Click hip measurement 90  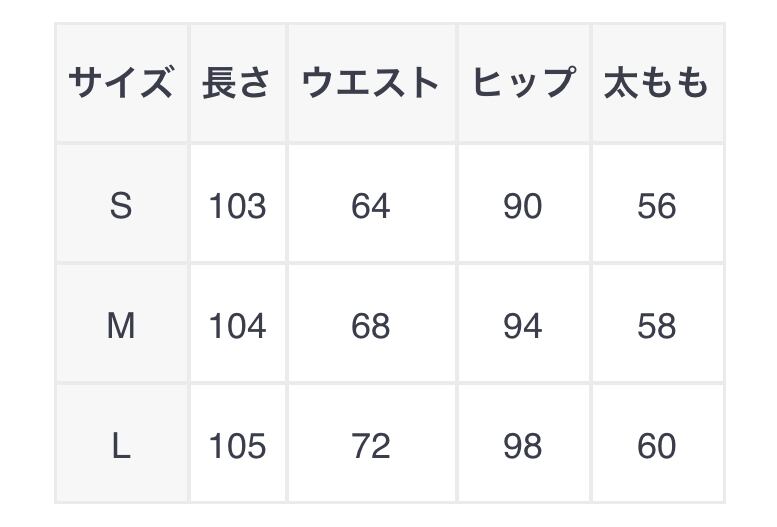click(x=523, y=206)
